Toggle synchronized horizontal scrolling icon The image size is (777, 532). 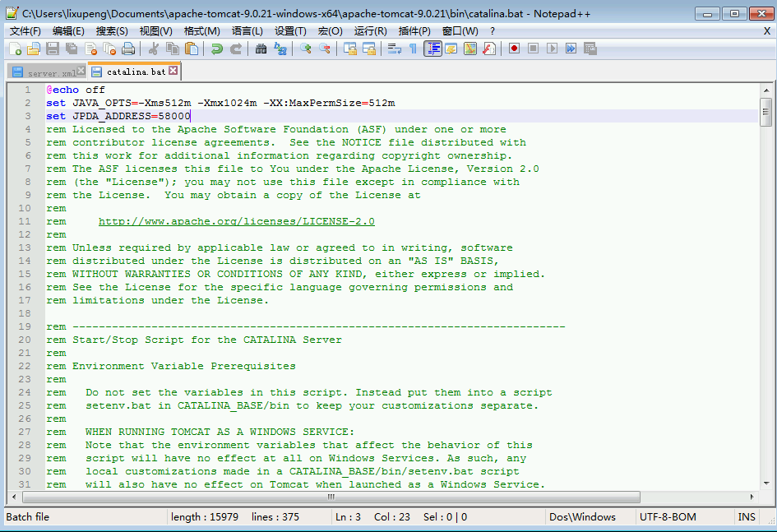pos(369,49)
